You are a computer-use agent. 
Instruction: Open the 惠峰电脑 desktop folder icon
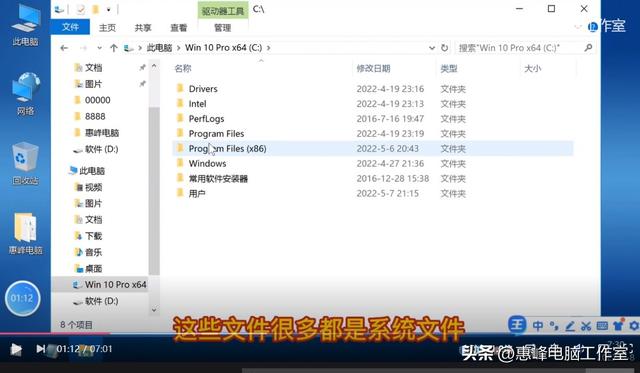pos(25,233)
